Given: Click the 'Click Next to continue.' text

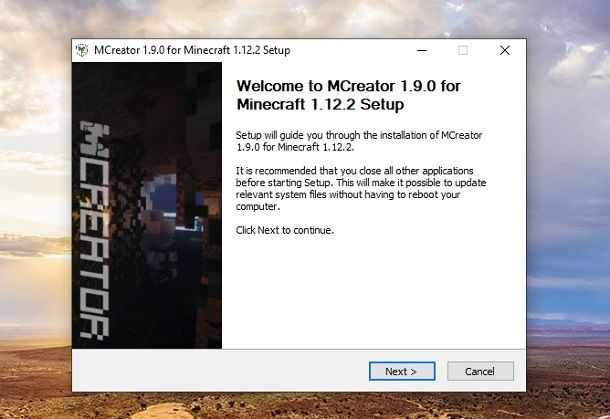Looking at the screenshot, I should click(285, 230).
